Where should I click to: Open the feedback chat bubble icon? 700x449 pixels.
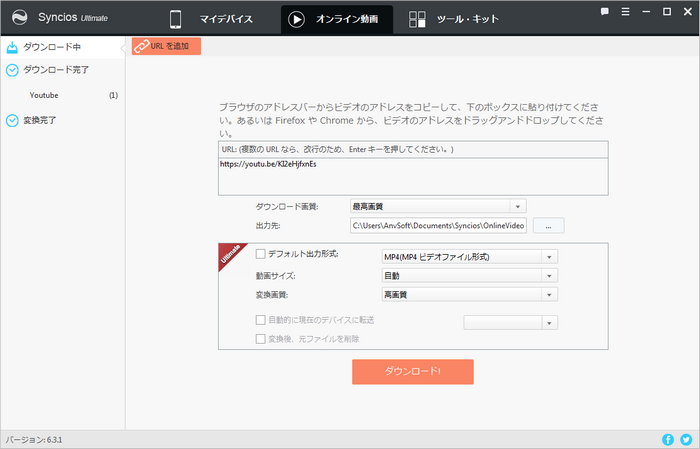pos(604,12)
